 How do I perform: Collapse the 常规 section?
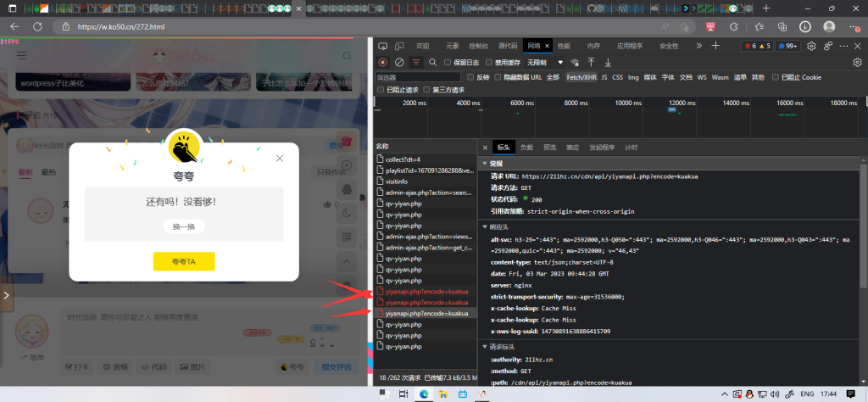coord(495,163)
